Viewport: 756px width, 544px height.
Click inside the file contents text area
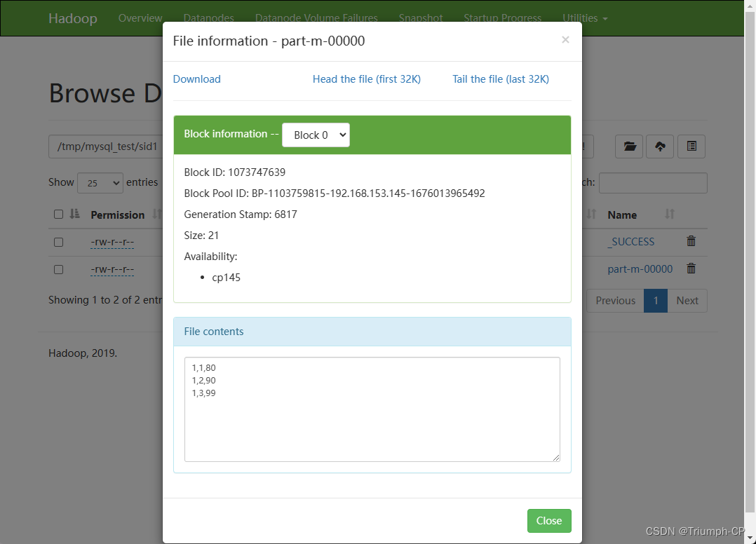(x=372, y=409)
